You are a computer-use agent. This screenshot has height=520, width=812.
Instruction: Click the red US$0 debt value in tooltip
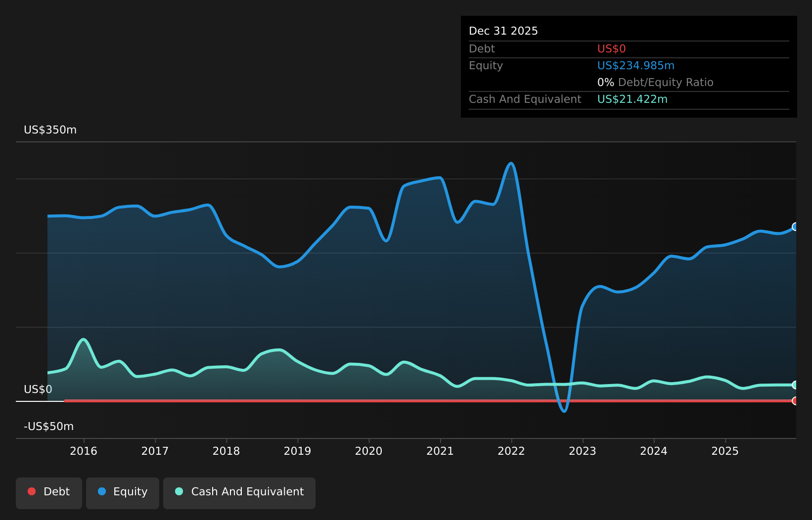[612, 49]
